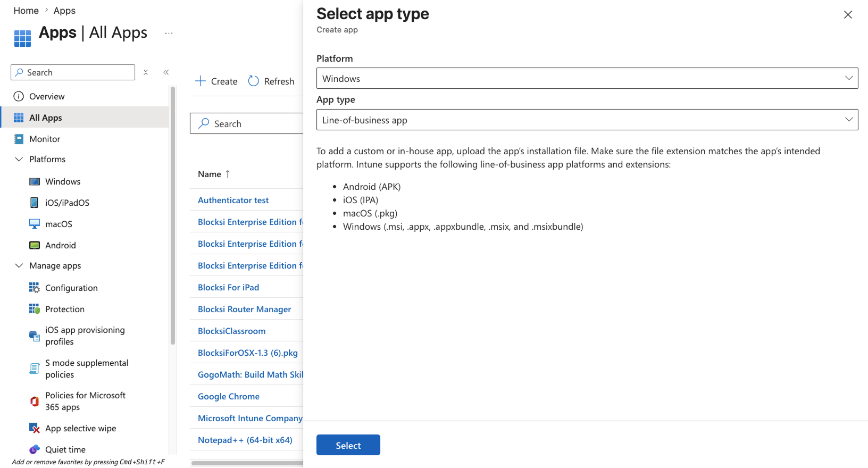Click the App selective wipe icon

35,428
